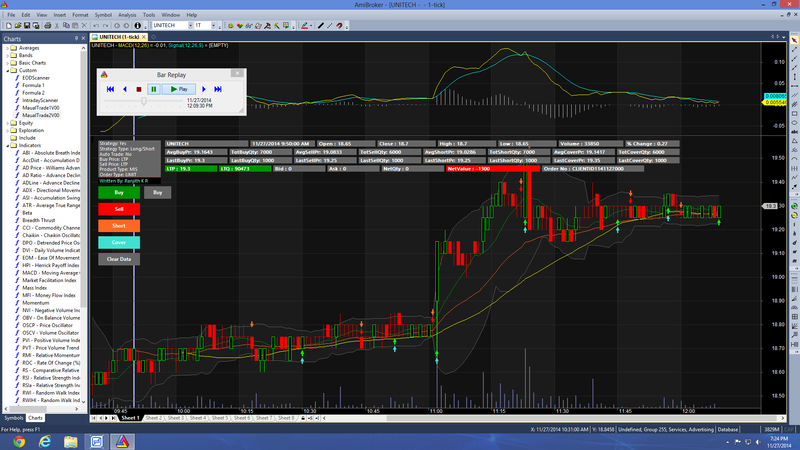The width and height of the screenshot is (800, 450).
Task: Close the Bar Replay window
Action: (x=237, y=73)
